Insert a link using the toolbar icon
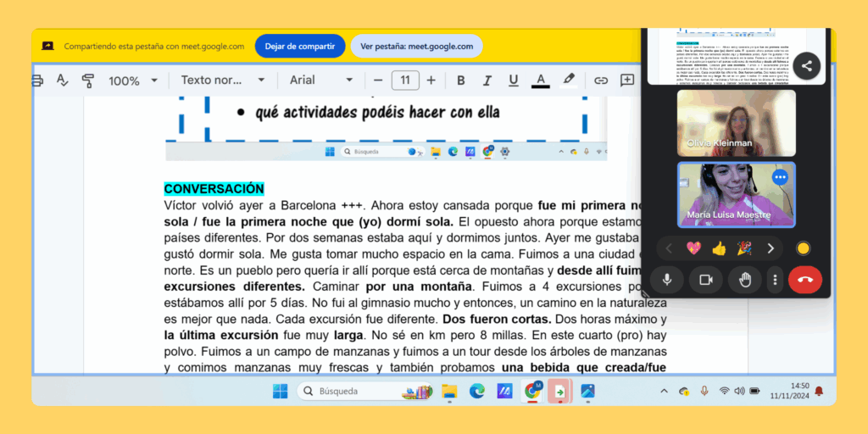Viewport: 868px width, 434px height. tap(600, 81)
